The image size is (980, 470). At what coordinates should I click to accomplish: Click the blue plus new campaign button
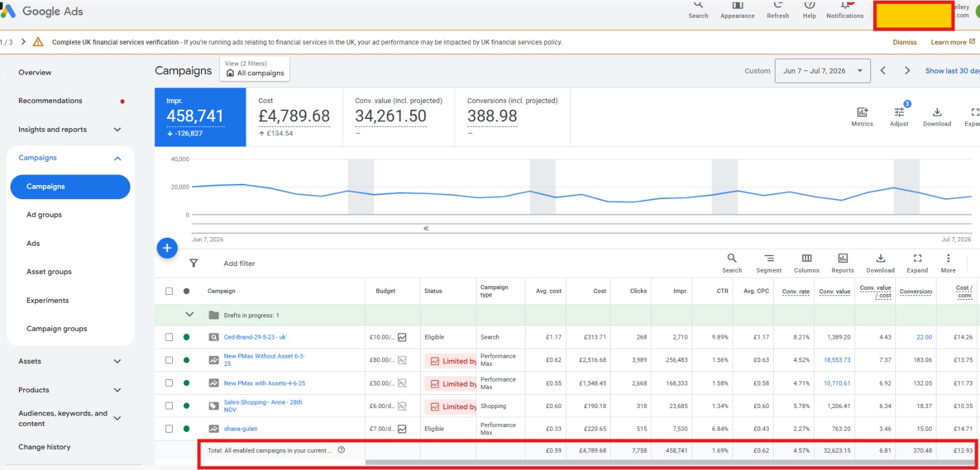[x=167, y=248]
